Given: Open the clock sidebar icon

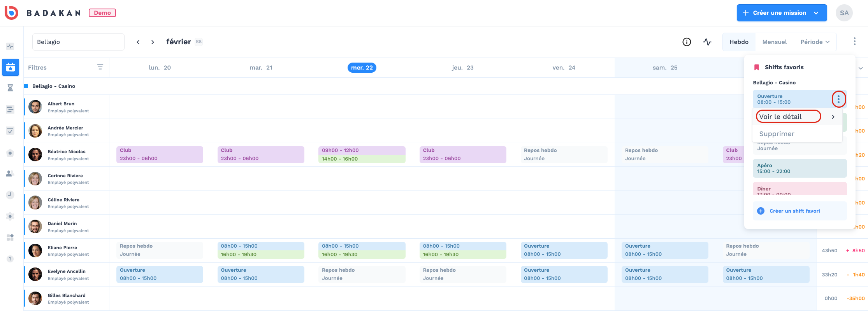Looking at the screenshot, I should [11, 195].
